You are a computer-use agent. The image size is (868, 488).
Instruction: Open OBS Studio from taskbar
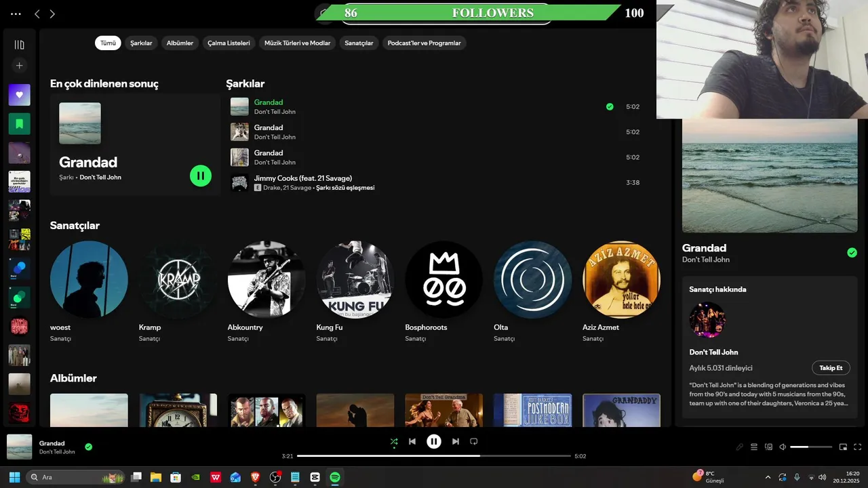click(275, 477)
